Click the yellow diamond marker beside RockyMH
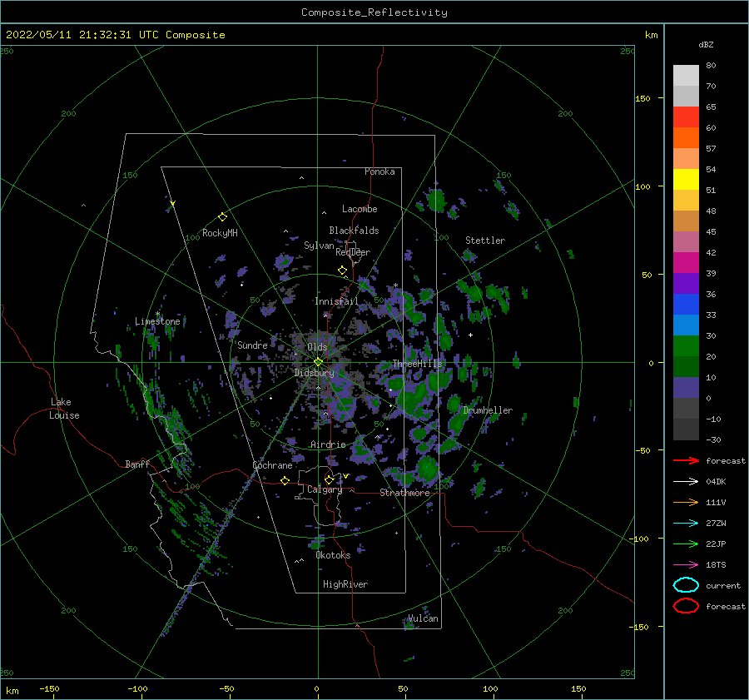749x700 pixels. coord(222,217)
